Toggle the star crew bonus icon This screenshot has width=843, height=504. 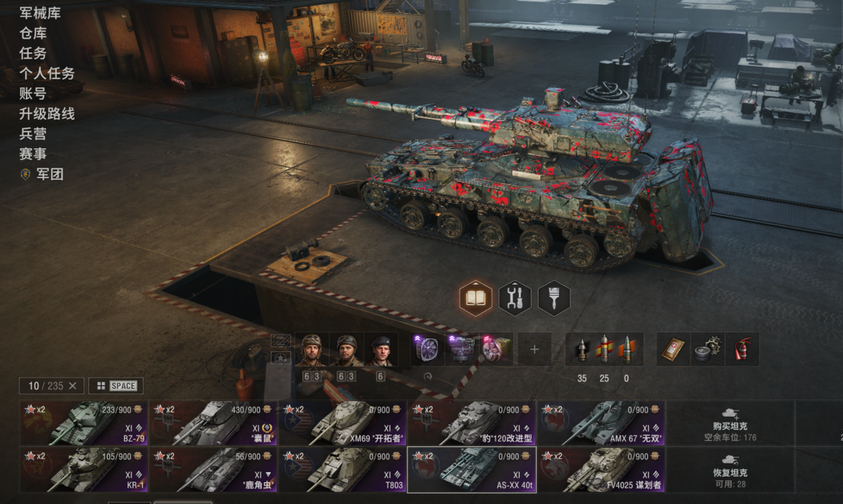280,357
